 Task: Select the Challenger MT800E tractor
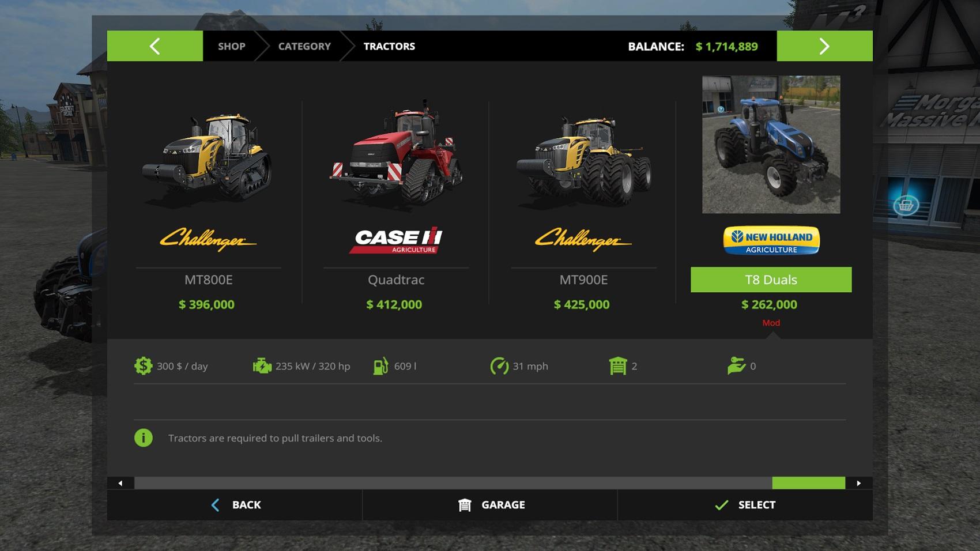point(208,202)
